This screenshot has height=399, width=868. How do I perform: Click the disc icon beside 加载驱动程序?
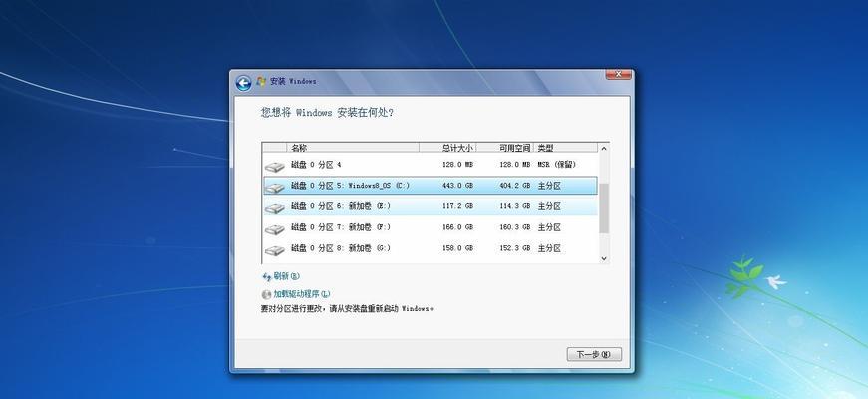point(267,294)
